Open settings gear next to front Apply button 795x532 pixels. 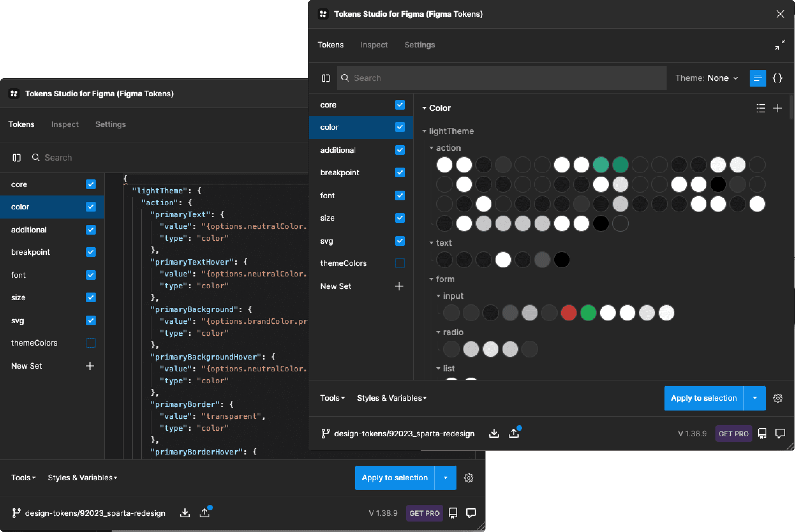(x=778, y=398)
